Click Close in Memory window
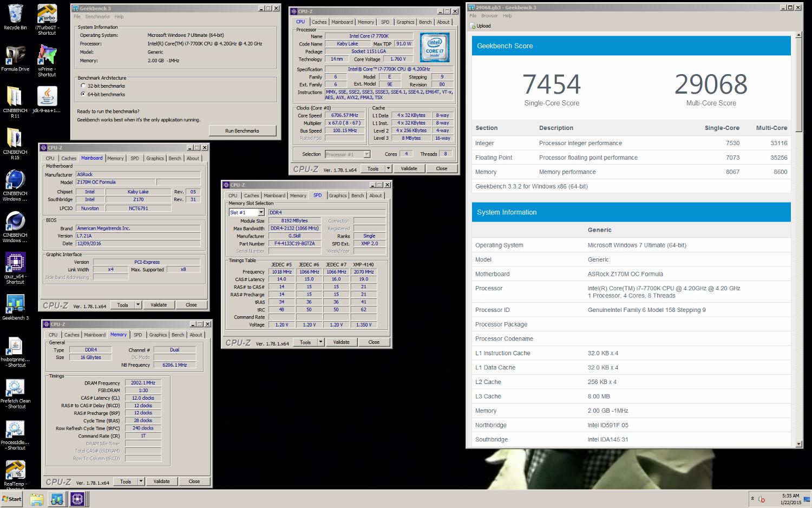812x508 pixels. coord(194,481)
